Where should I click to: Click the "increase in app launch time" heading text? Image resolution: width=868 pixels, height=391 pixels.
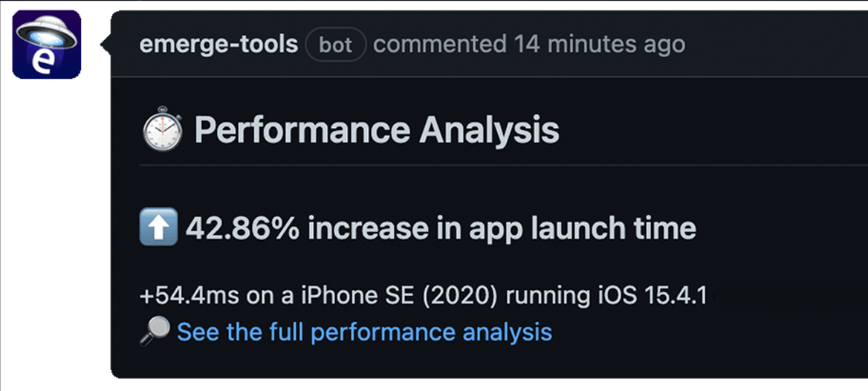[502, 229]
